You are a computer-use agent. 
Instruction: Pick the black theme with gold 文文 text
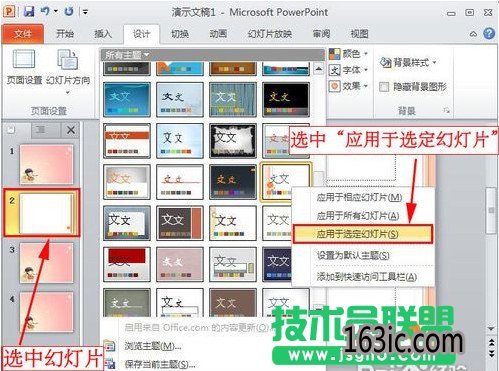click(286, 100)
